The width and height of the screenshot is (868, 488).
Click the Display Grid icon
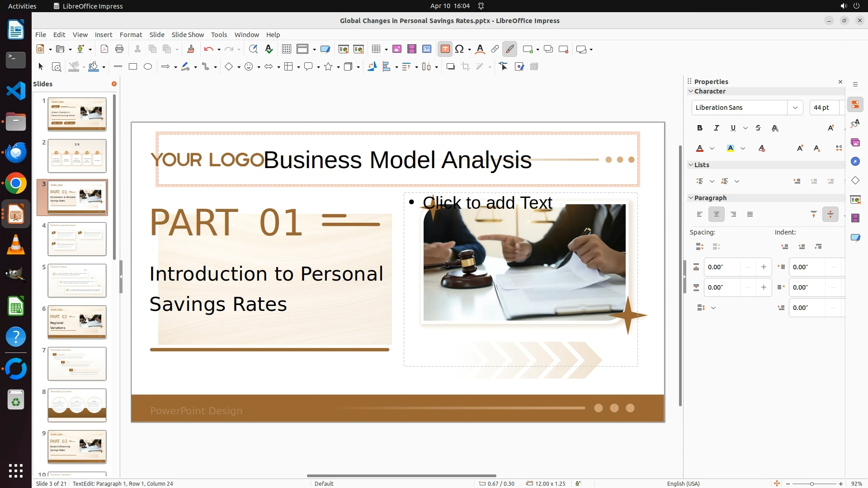tap(286, 49)
